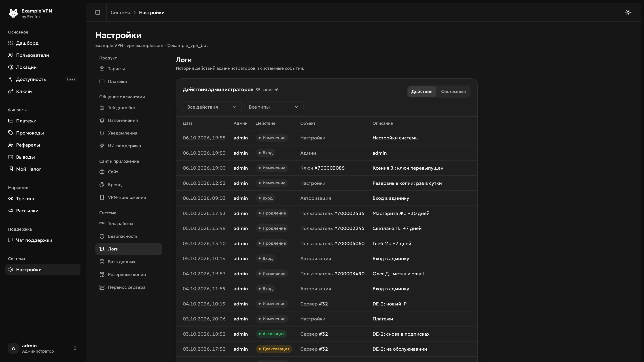The height and width of the screenshot is (362, 644).
Task: Select the Действия log view
Action: (422, 91)
